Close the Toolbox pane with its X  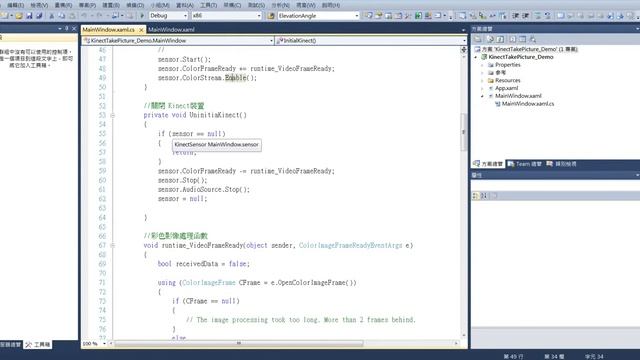pos(74,29)
